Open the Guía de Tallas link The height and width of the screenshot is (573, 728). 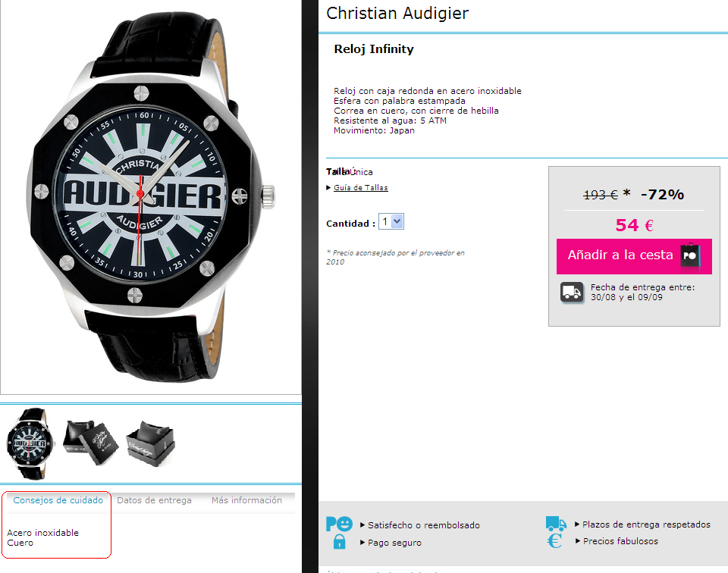[361, 187]
